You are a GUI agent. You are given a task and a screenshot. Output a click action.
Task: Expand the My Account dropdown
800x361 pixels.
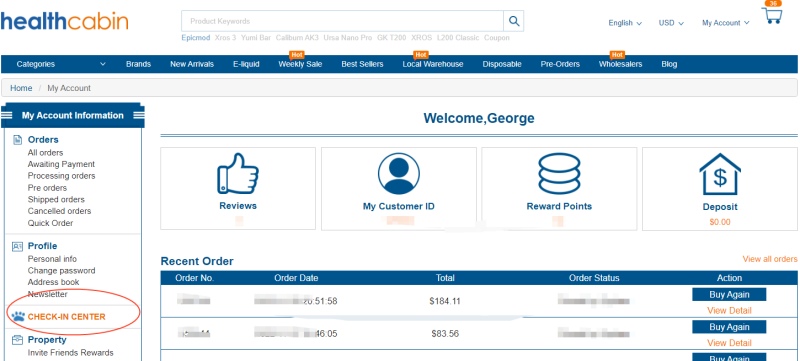[x=726, y=23]
